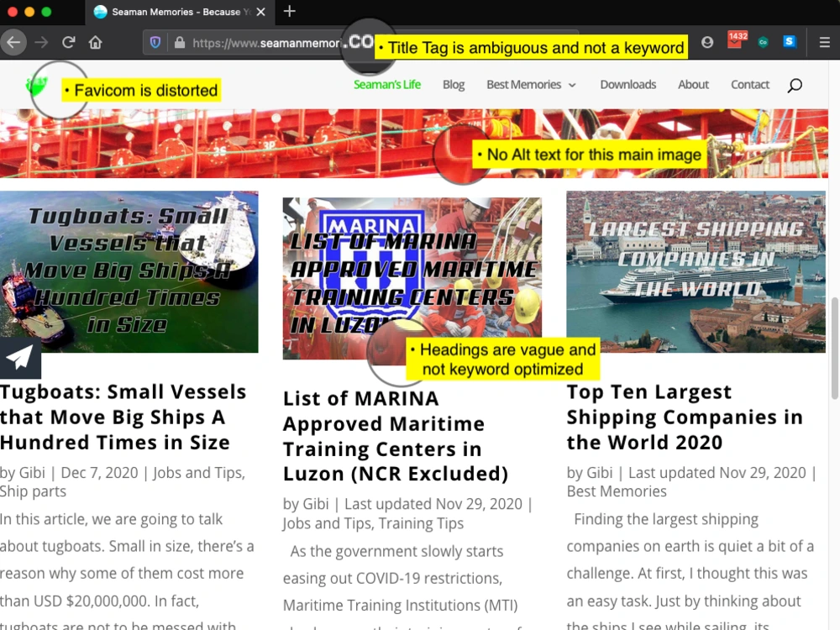Open the Contact menu item
This screenshot has height=630, width=840.
point(750,85)
